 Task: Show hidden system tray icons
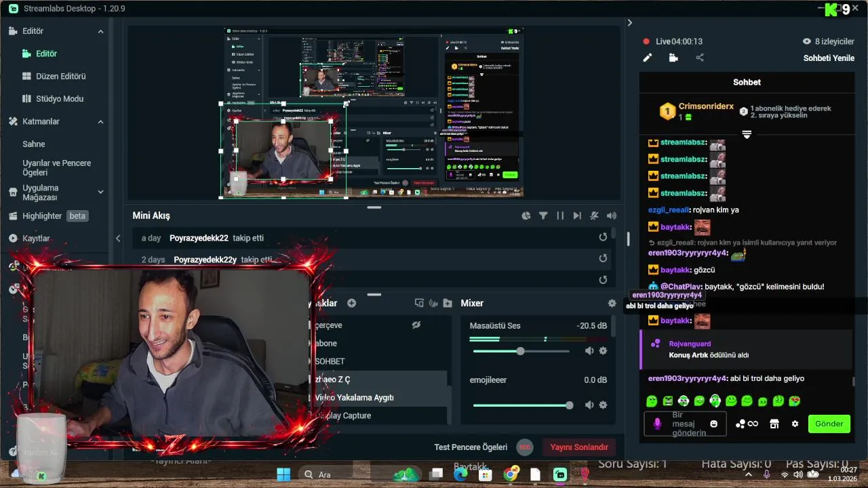749,474
